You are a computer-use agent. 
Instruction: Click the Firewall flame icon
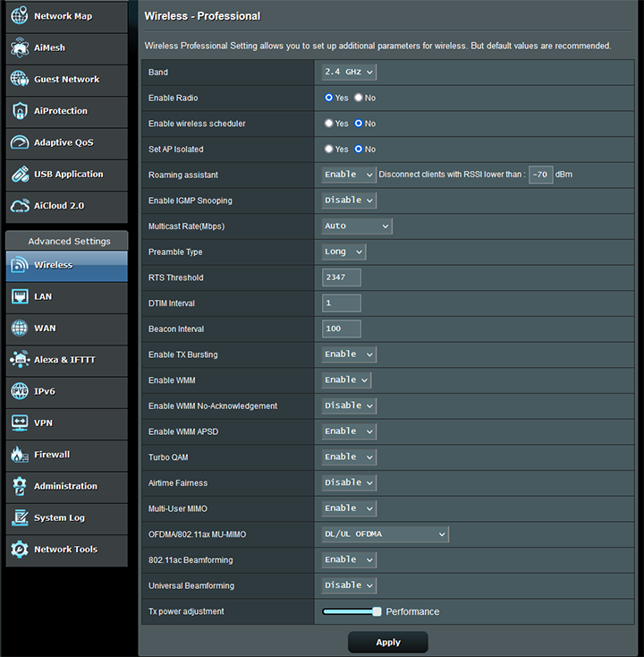point(20,455)
